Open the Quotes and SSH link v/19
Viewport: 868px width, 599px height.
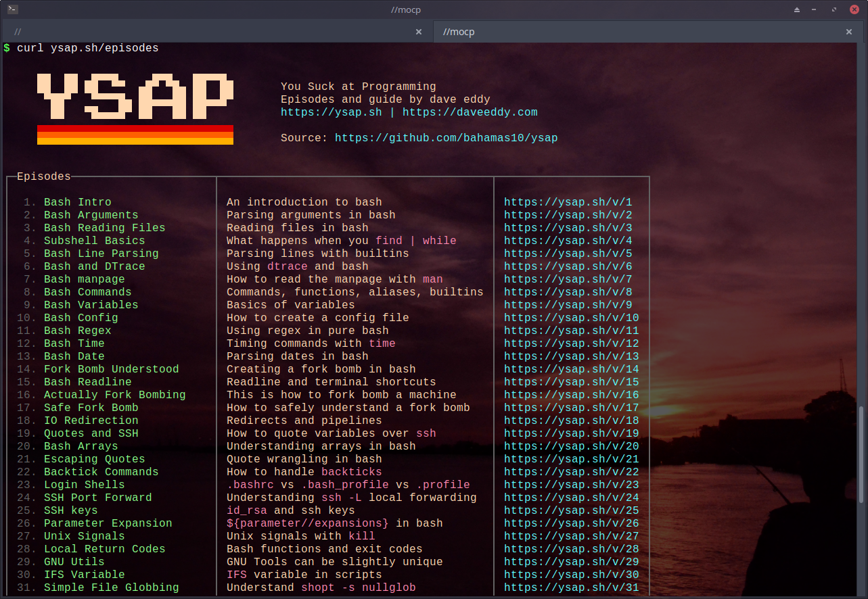click(x=571, y=433)
